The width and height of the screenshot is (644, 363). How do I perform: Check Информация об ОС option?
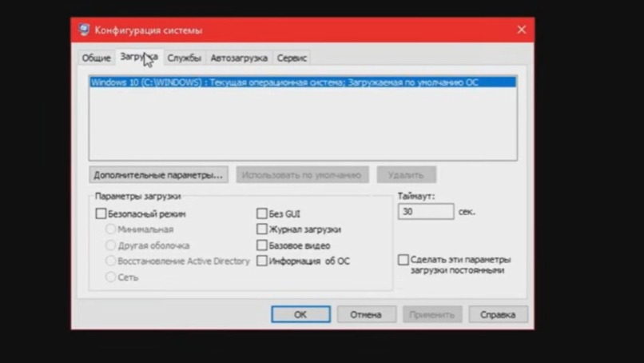(262, 261)
